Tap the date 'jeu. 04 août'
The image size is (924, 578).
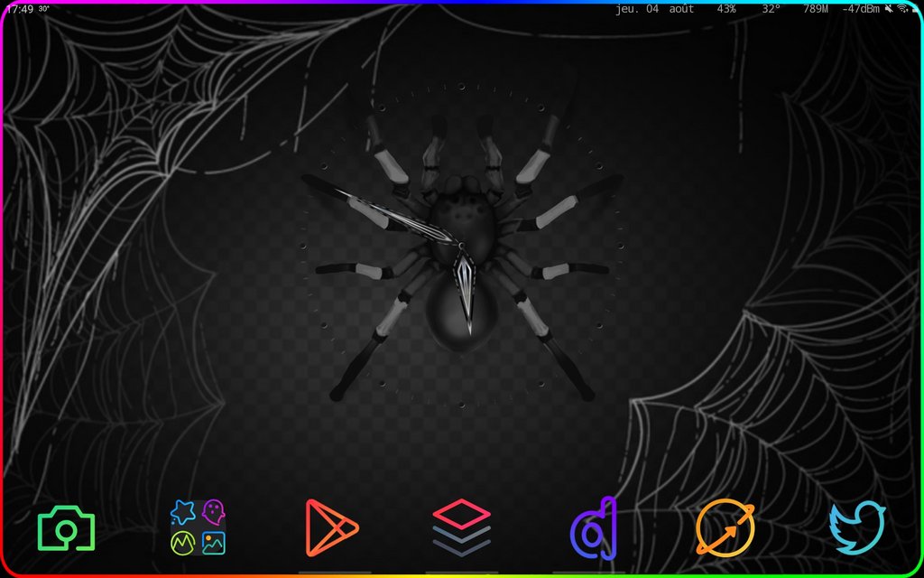655,9
